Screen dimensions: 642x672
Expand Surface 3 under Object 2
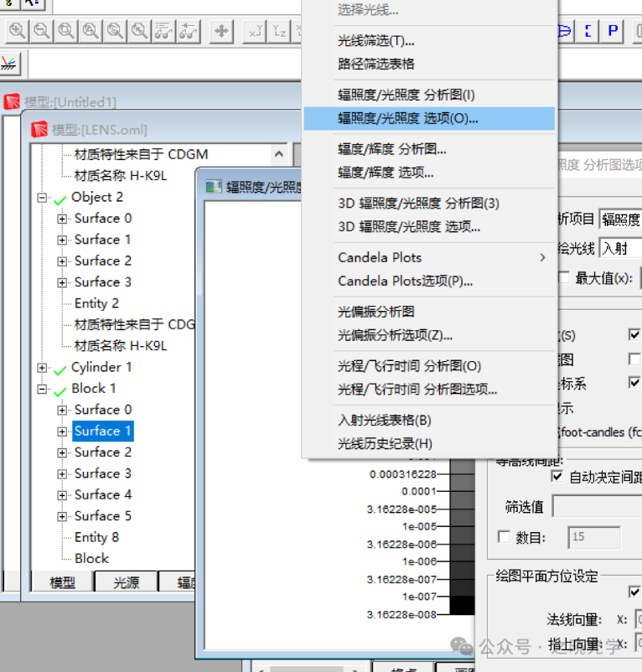click(x=62, y=283)
